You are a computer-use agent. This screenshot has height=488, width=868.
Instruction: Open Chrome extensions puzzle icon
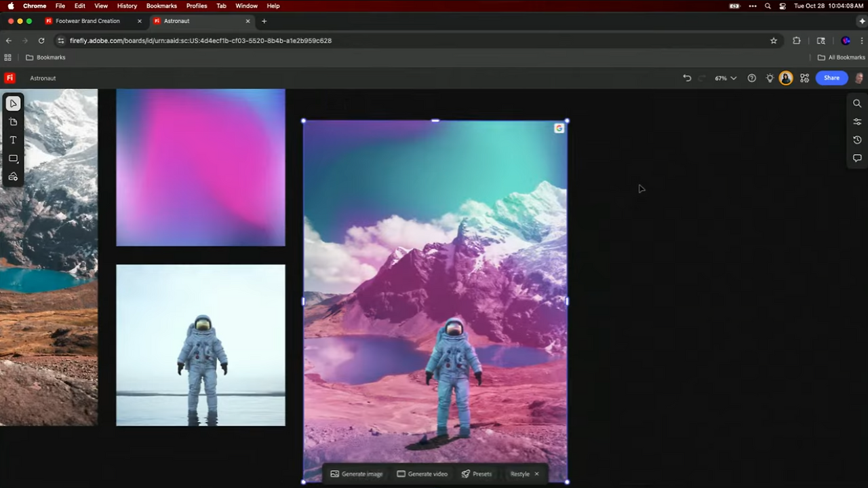click(x=797, y=41)
